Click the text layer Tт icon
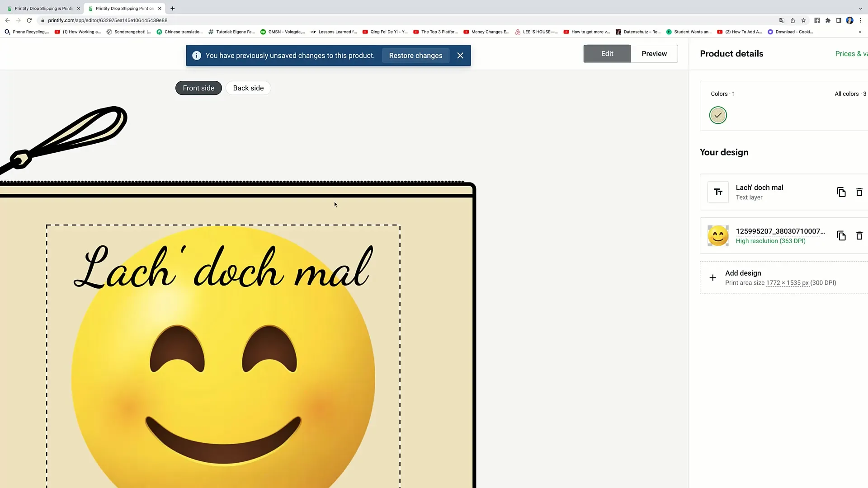The width and height of the screenshot is (868, 488). click(718, 192)
